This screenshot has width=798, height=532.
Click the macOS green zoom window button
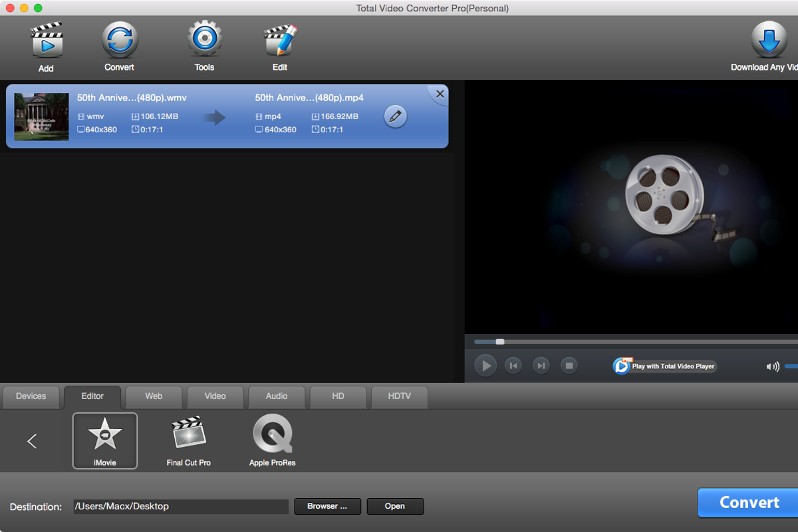pyautogui.click(x=38, y=8)
